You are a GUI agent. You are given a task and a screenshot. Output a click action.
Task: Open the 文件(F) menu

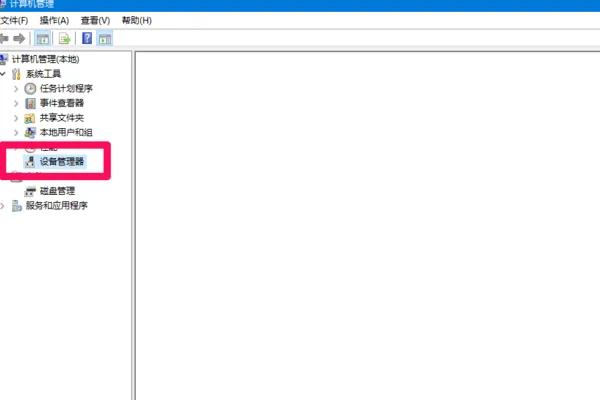click(x=14, y=20)
